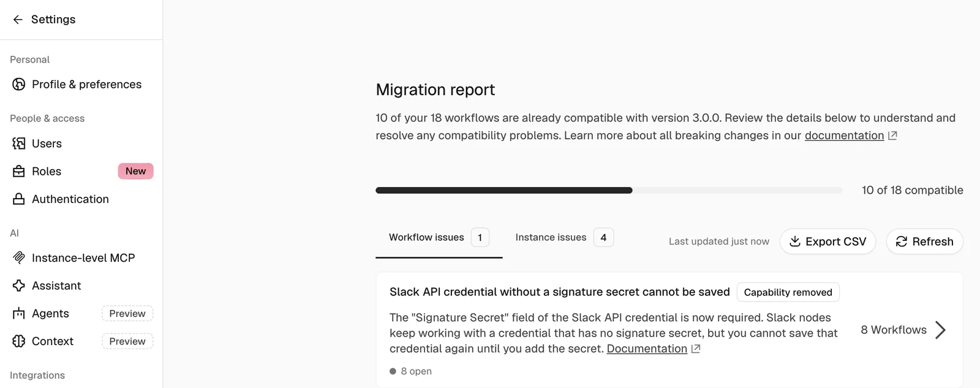Screen dimensions: 980x388
Task: Click the Instance issues count badge 4
Action: pos(603,237)
